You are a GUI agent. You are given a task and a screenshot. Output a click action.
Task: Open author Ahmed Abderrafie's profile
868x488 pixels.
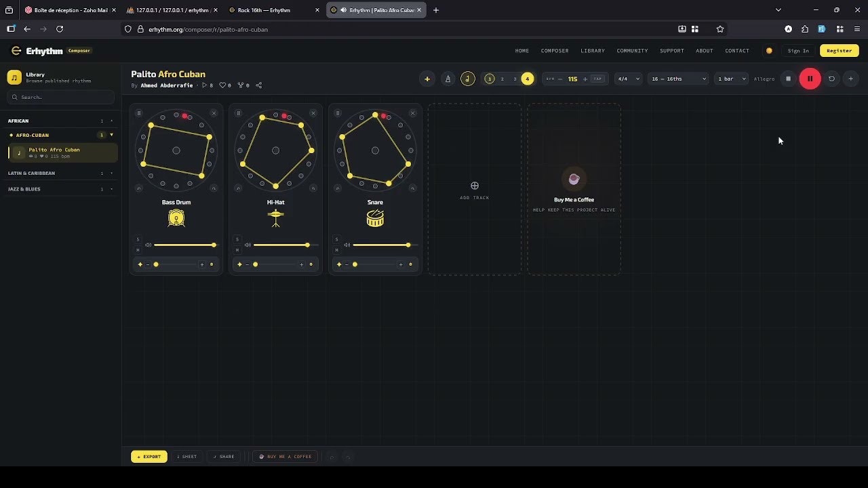coord(167,85)
